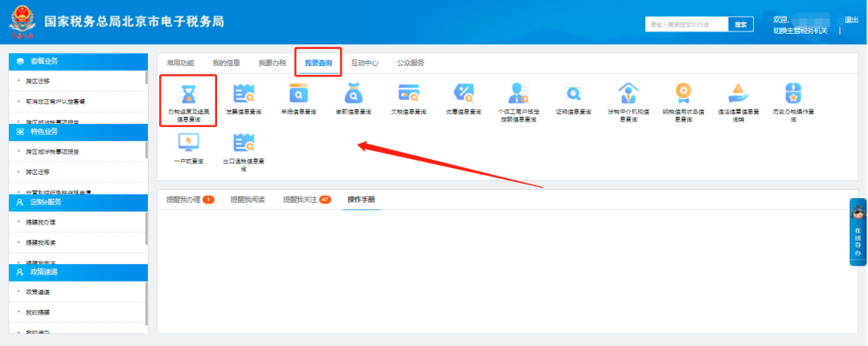868x346 pixels.
Task: Select the 我要查询 tab
Action: point(318,63)
